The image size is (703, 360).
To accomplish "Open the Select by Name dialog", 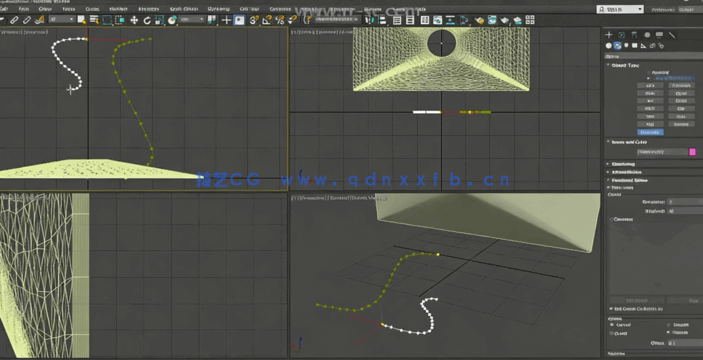I will coord(94,20).
